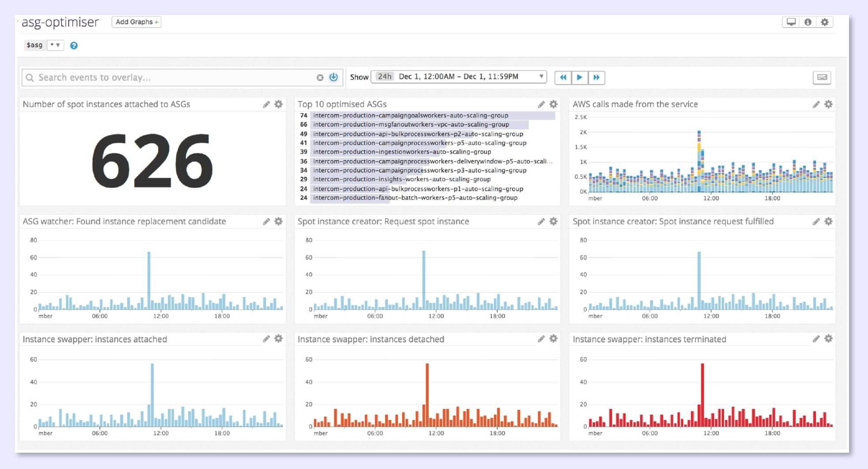Edit the instances terminated graph via pencil
This screenshot has width=868, height=469.
coord(816,339)
